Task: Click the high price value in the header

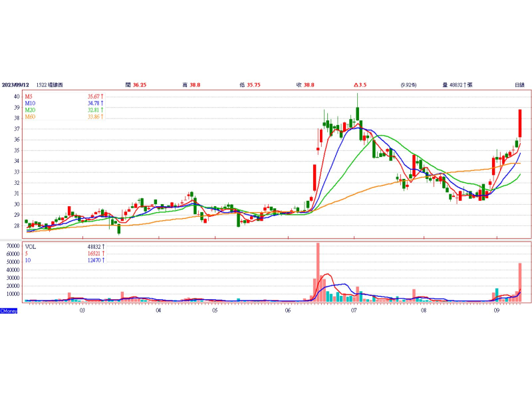Action: (196, 85)
